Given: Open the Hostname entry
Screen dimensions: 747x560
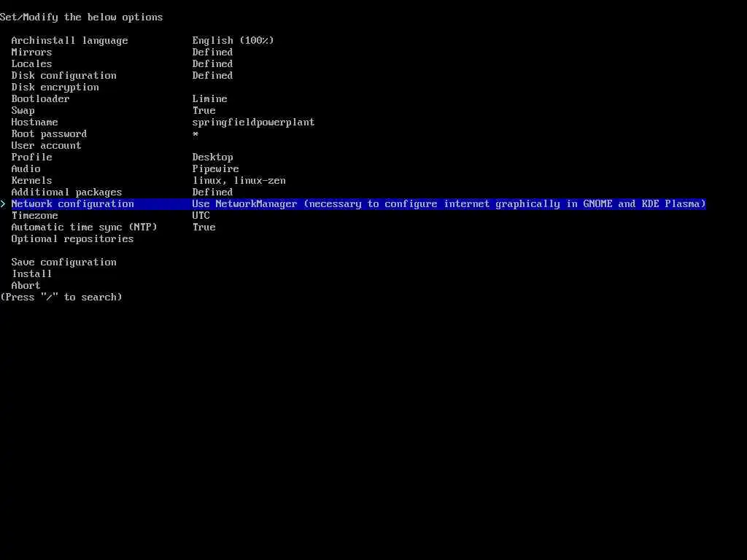Looking at the screenshot, I should (x=34, y=122).
